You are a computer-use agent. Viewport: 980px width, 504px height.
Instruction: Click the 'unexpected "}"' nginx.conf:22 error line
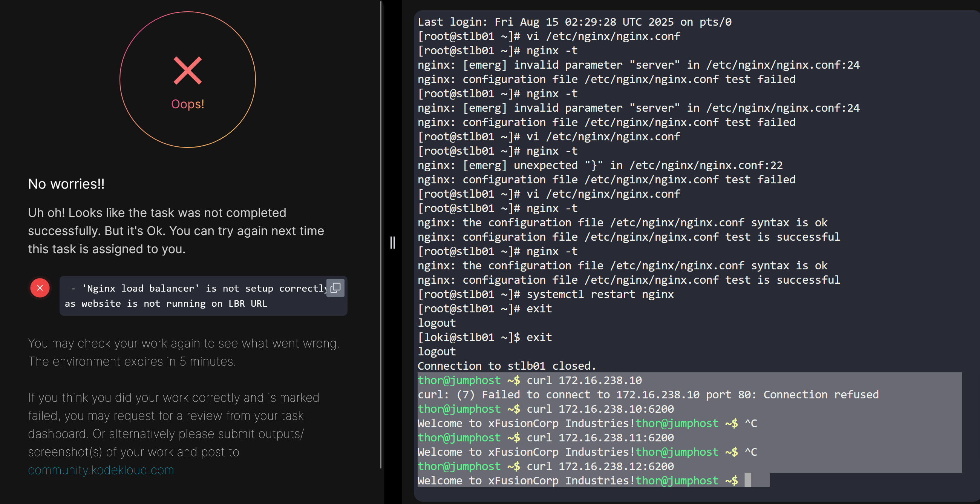pos(600,165)
